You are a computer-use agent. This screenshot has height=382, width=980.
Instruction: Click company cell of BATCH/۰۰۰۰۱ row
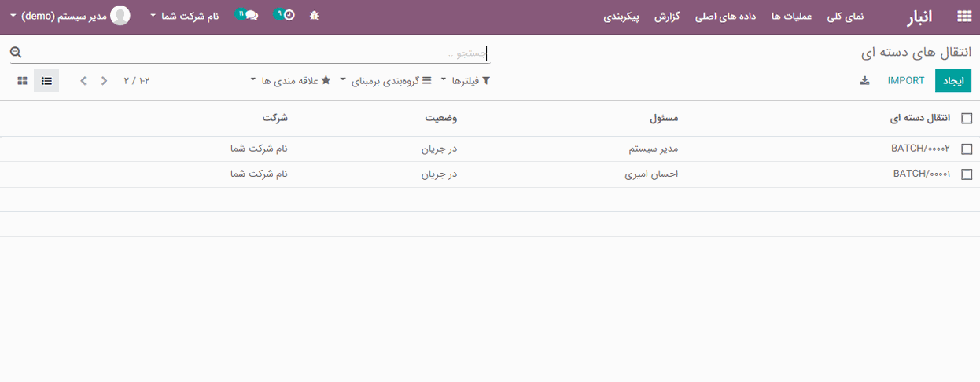tap(259, 174)
